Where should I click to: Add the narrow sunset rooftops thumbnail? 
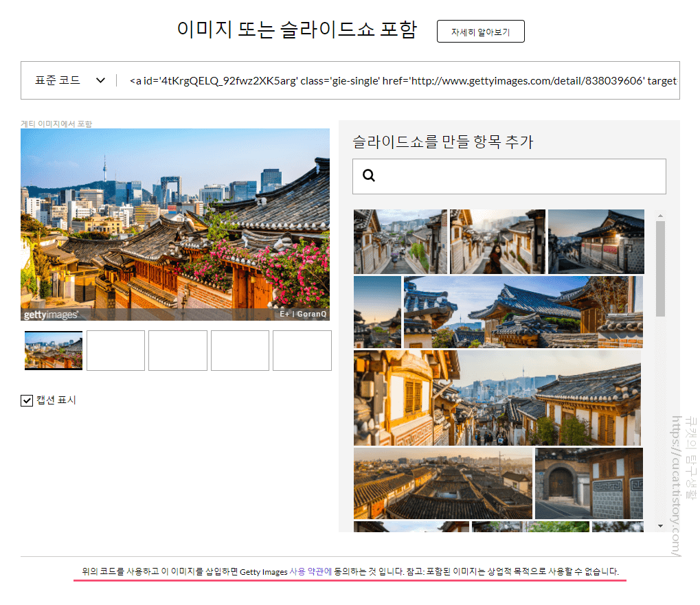coord(377,312)
